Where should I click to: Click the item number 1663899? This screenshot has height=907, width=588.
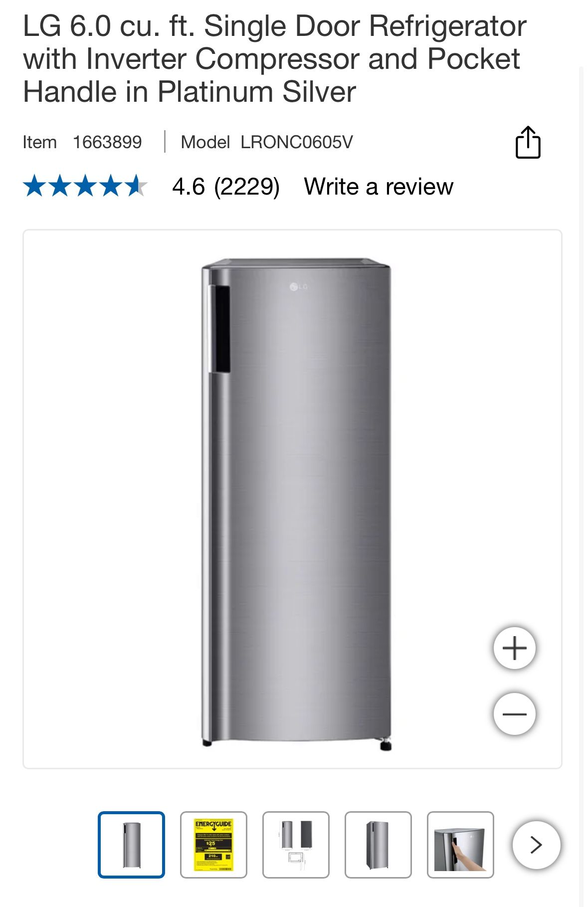pyautogui.click(x=107, y=142)
